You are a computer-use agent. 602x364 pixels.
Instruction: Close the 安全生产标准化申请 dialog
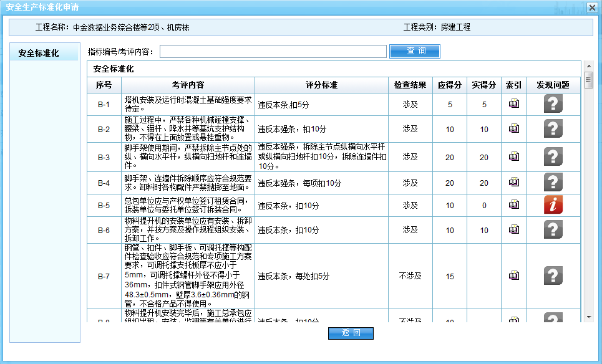(591, 7)
